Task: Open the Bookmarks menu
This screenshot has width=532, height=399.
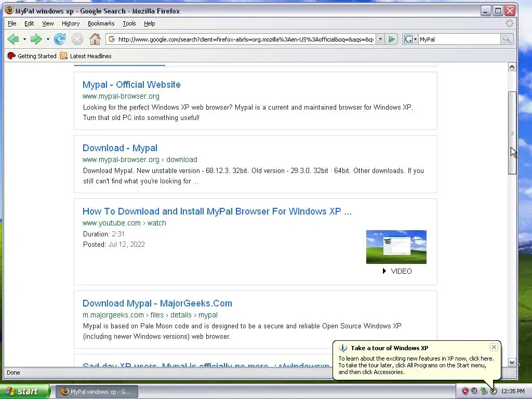Action: [101, 23]
